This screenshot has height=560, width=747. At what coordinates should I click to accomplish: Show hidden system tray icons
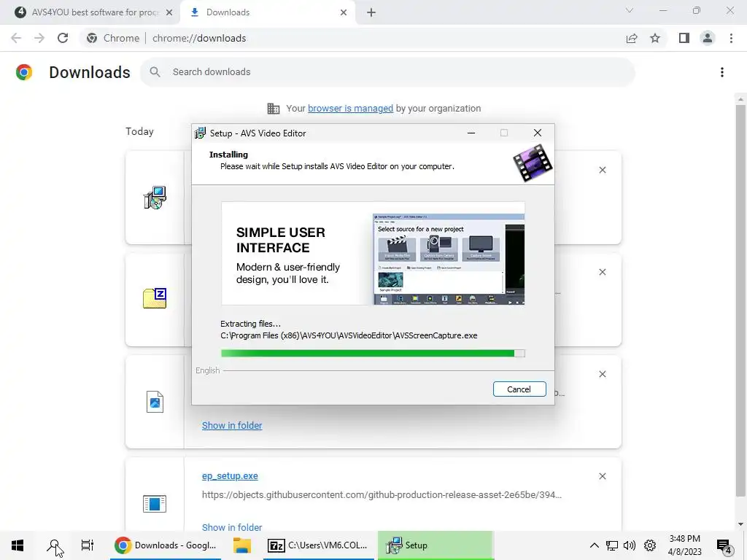tap(594, 545)
